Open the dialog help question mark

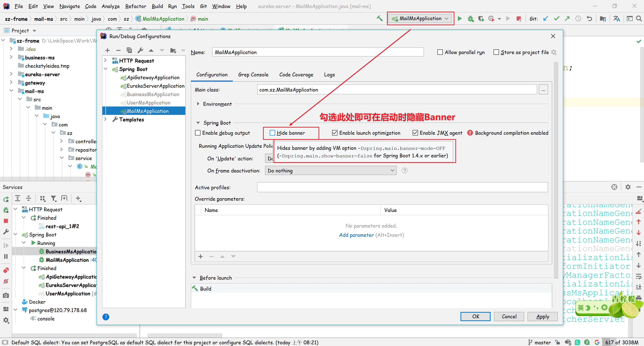(x=106, y=317)
